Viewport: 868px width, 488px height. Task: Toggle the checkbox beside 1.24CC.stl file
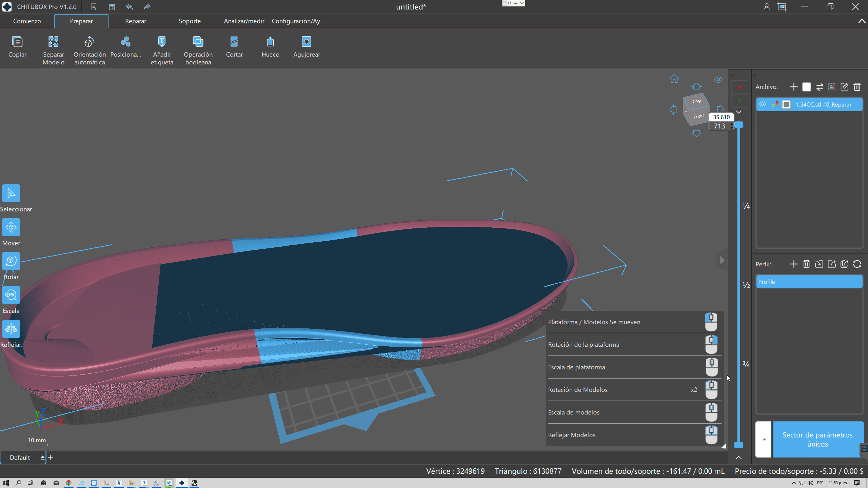click(x=786, y=104)
